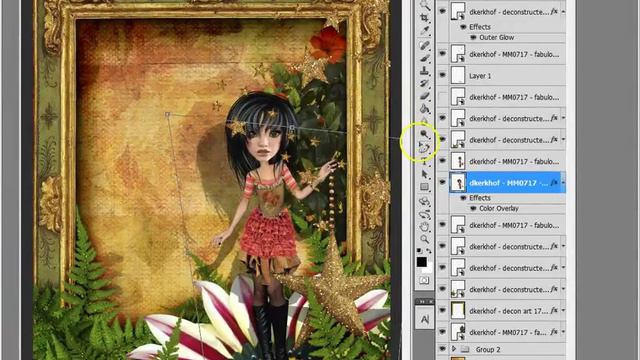Image resolution: width=640 pixels, height=360 pixels.
Task: Hide the Group 2 layer group
Action: click(442, 349)
